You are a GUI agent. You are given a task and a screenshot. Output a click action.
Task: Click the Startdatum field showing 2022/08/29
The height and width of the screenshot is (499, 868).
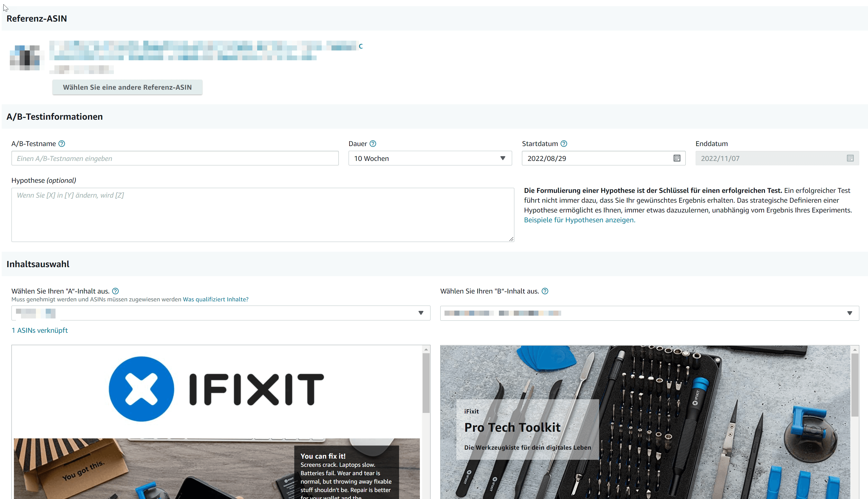pos(603,158)
